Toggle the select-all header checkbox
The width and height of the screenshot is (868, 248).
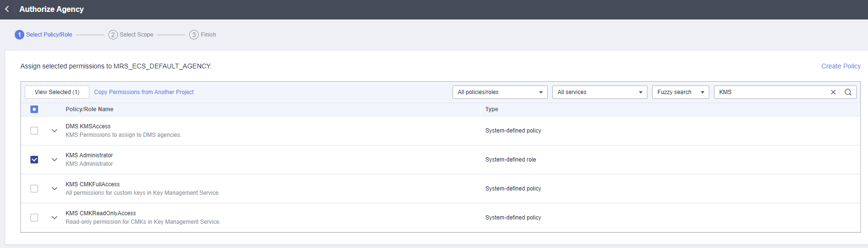pyautogui.click(x=34, y=109)
